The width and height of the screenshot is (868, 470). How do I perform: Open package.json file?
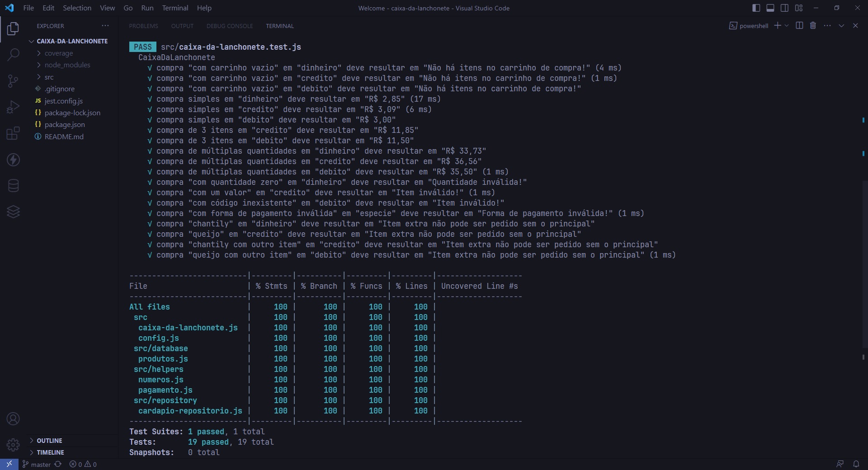(x=72, y=125)
